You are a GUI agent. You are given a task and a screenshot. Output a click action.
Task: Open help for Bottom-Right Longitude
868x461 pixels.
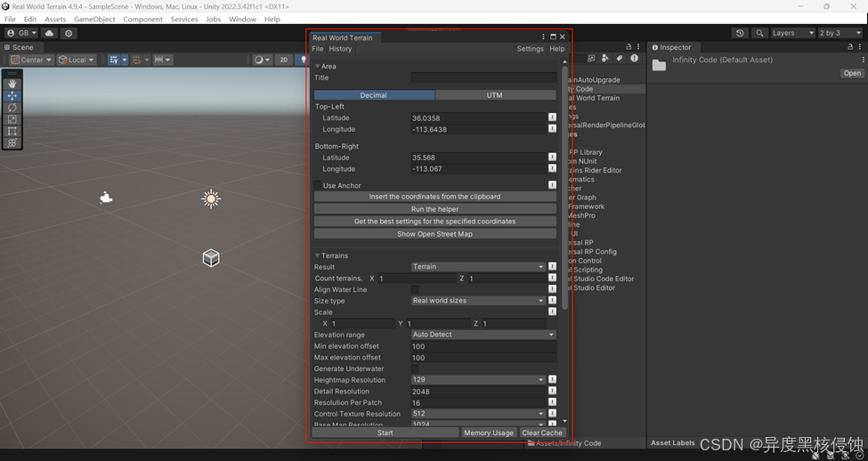point(552,168)
